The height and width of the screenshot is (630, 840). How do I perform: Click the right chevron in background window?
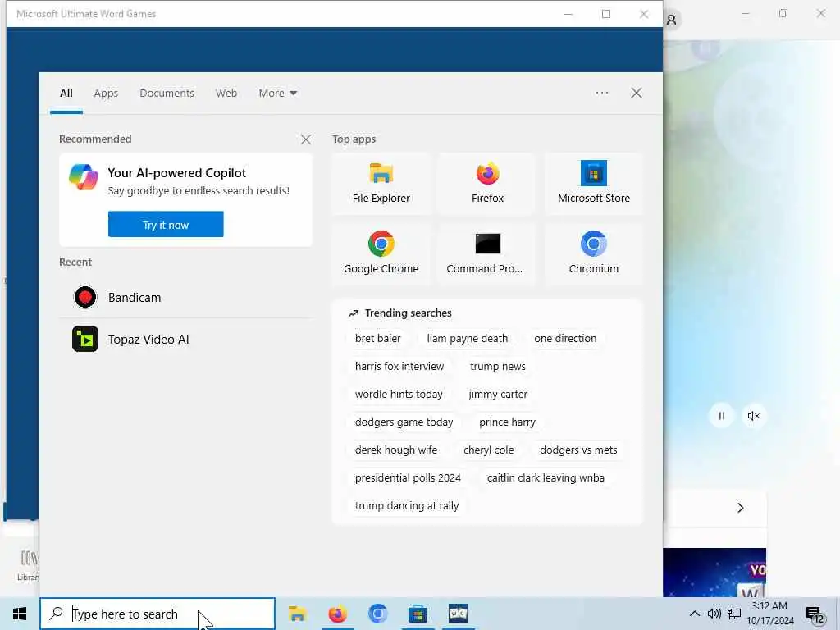tap(740, 507)
